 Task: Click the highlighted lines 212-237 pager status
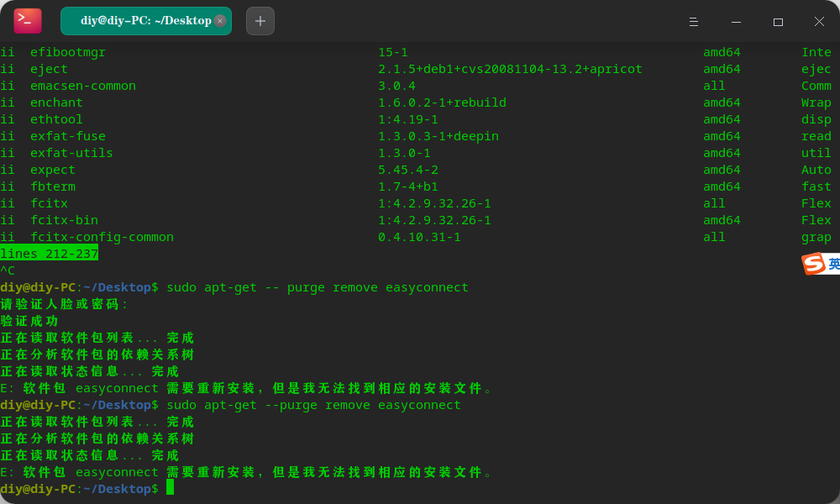(x=50, y=254)
